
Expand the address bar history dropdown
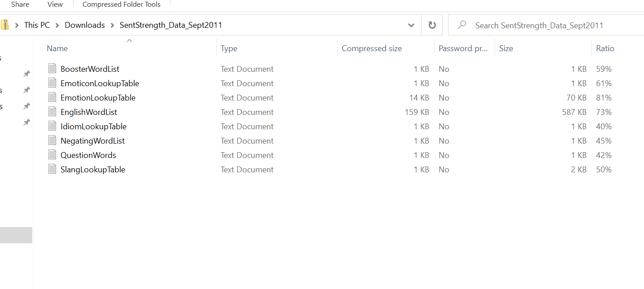(411, 25)
